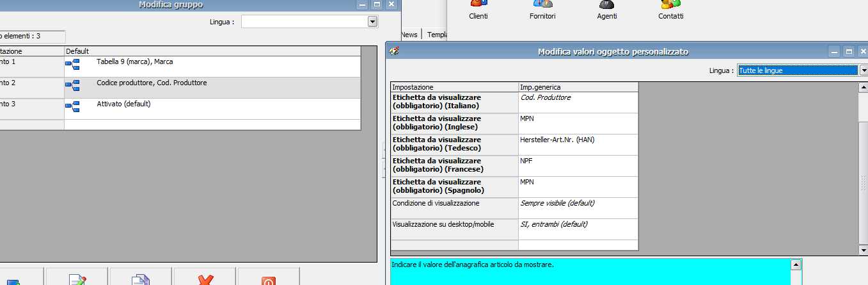868x285 pixels.
Task: Click scroll up arrow of settings table
Action: pos(863,88)
